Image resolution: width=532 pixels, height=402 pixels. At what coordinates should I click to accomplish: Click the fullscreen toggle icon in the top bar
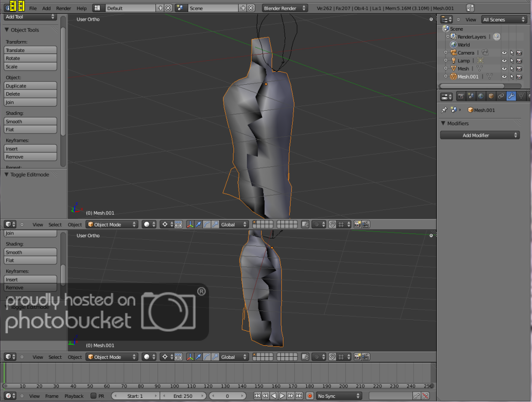point(470,8)
